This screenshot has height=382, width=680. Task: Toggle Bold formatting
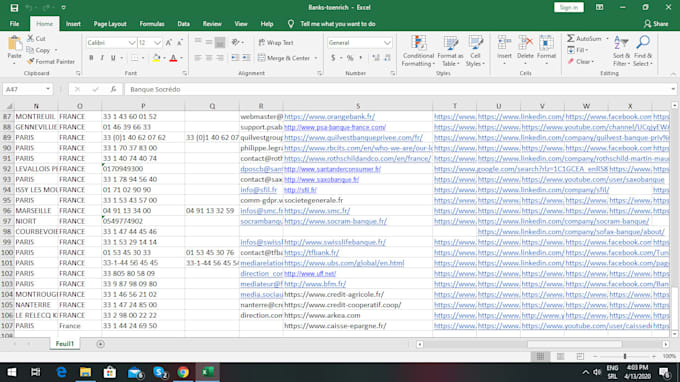[91, 58]
